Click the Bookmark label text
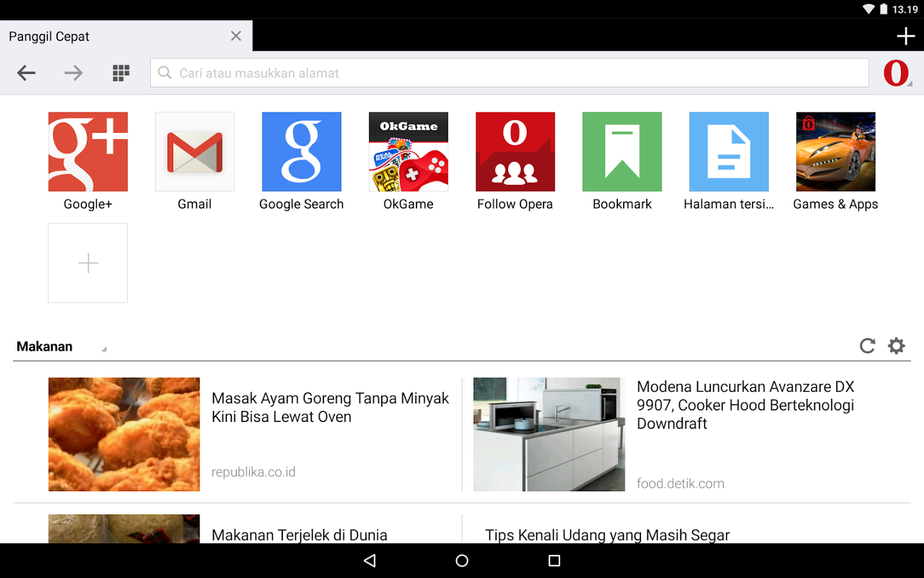 pos(622,204)
